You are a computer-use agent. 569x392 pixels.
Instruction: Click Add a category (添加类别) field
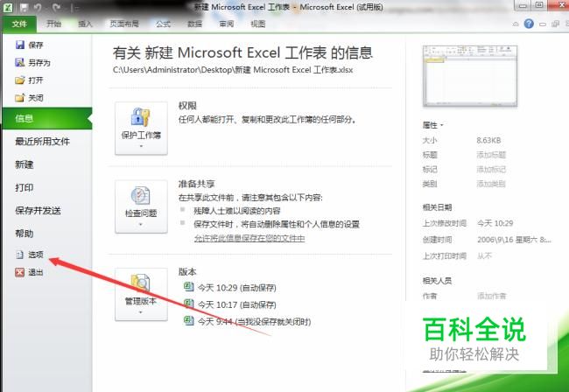(491, 184)
